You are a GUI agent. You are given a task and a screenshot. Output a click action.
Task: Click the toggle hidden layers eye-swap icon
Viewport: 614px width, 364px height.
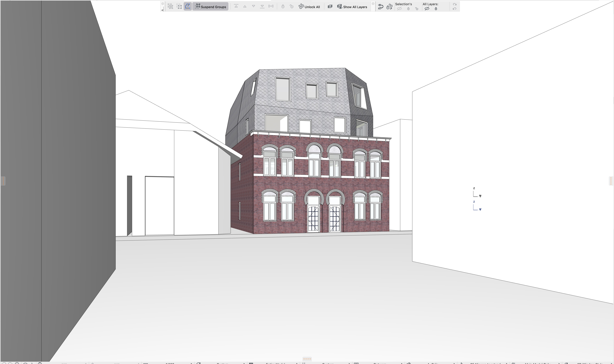pyautogui.click(x=381, y=7)
